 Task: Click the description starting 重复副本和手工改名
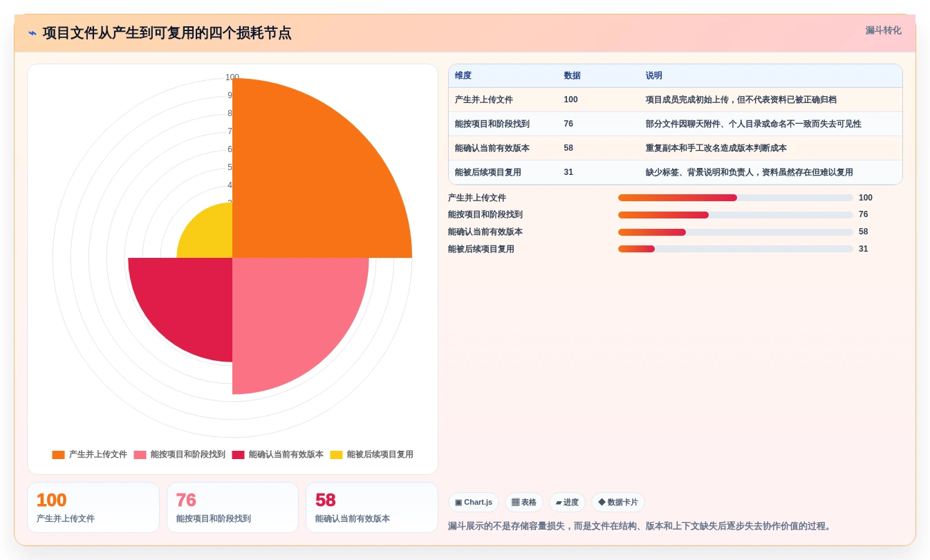coord(716,149)
